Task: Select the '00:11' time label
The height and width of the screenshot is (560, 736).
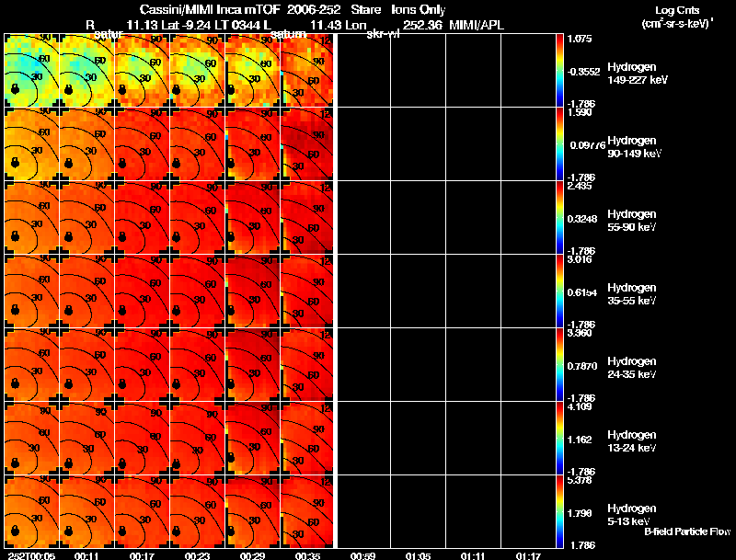Action: click(86, 555)
